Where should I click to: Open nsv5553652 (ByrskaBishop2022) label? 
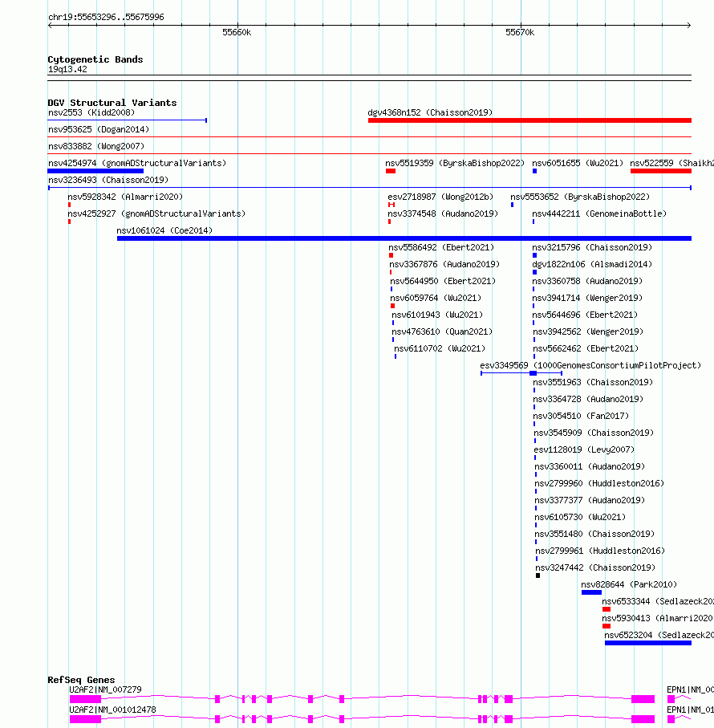point(580,197)
